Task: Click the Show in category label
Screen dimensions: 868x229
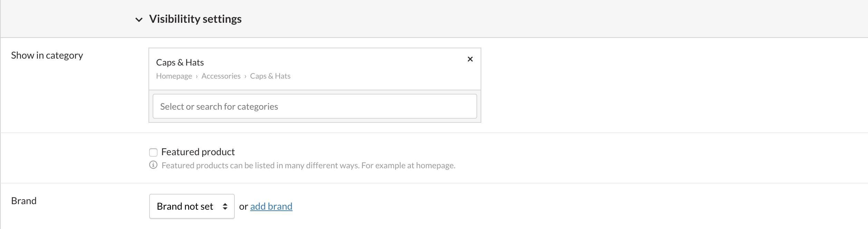Action: [x=47, y=56]
